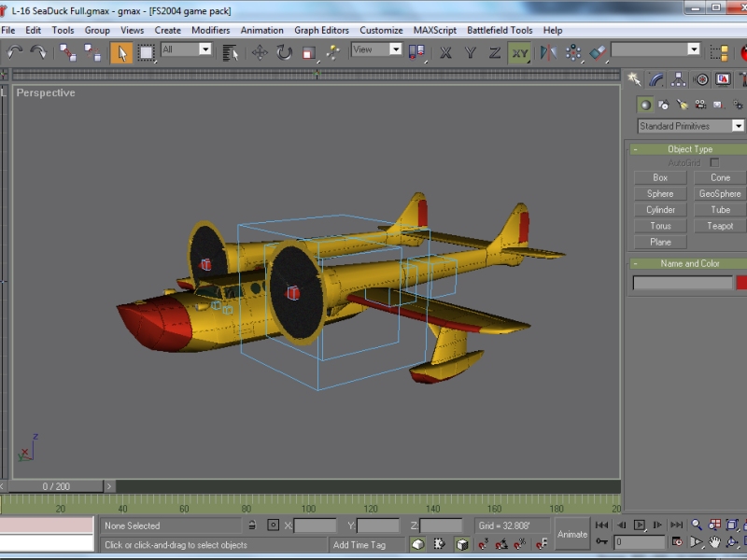Screen dimensions: 747x560
Task: Activate the Pan viewport hand tool
Action: (714, 542)
